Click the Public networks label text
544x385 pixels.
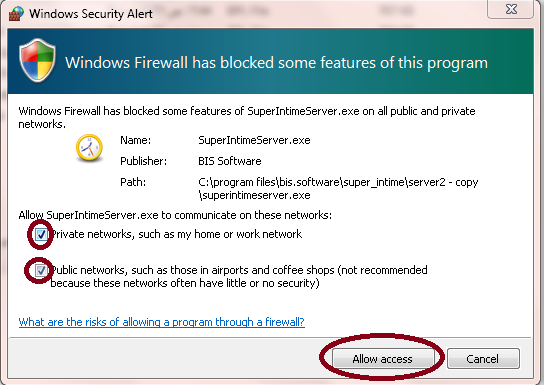coord(239,276)
